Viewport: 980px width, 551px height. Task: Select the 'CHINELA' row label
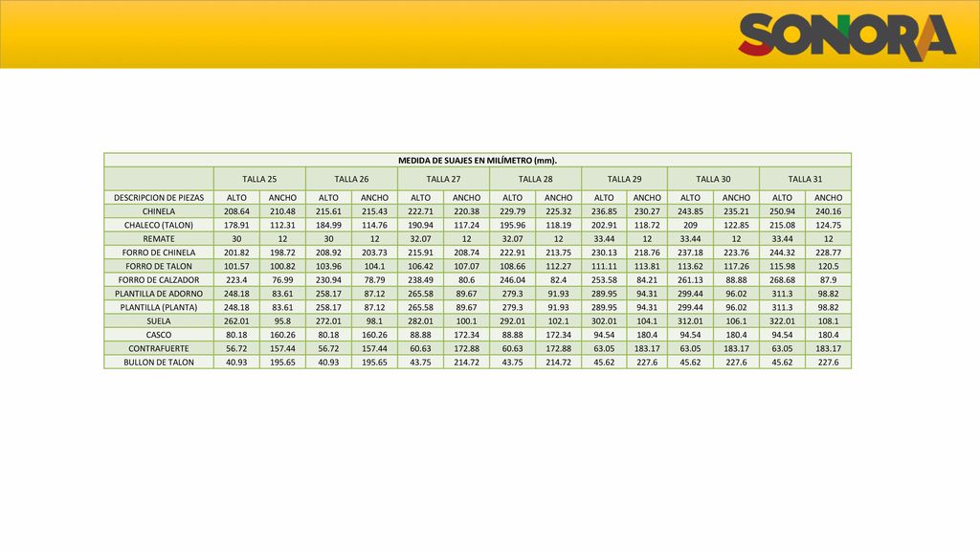159,211
